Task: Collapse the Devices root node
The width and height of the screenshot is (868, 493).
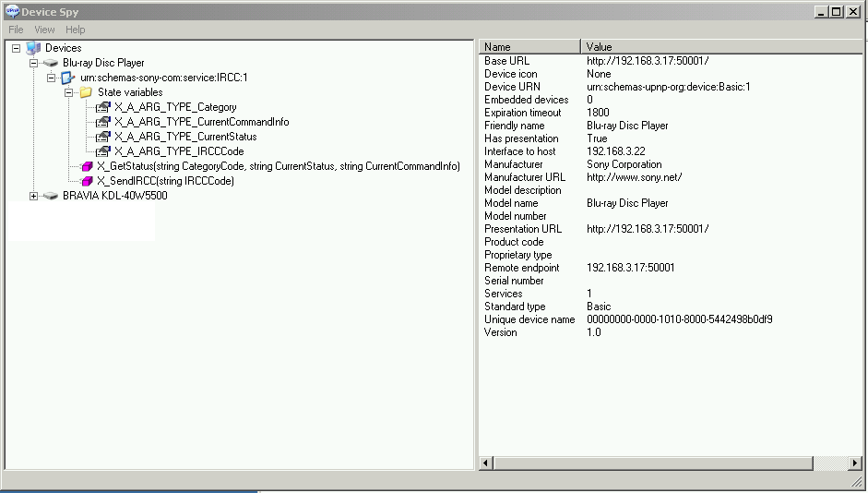Action: tap(16, 48)
